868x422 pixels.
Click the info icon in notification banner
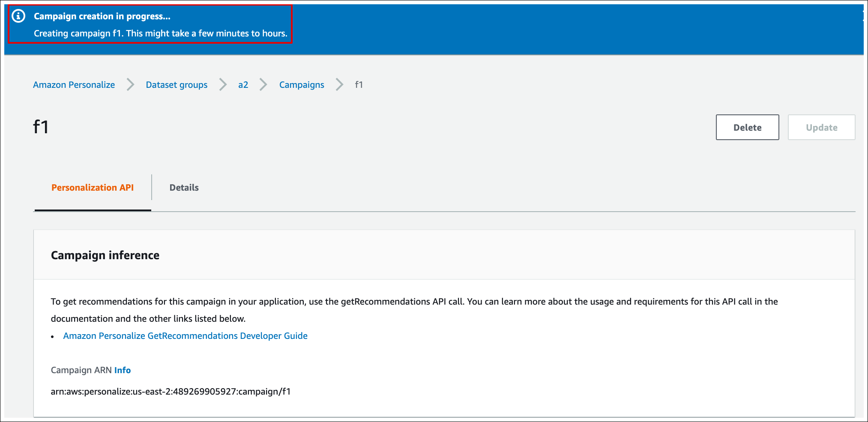tap(18, 16)
